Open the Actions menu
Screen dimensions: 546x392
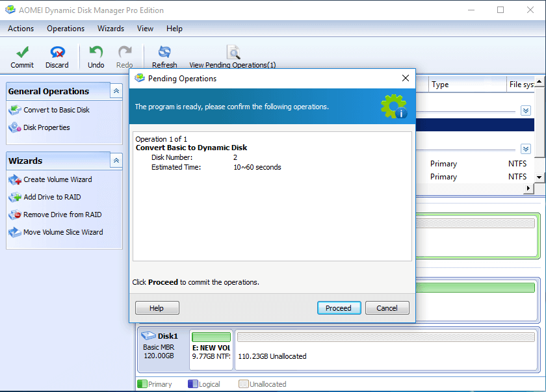21,29
